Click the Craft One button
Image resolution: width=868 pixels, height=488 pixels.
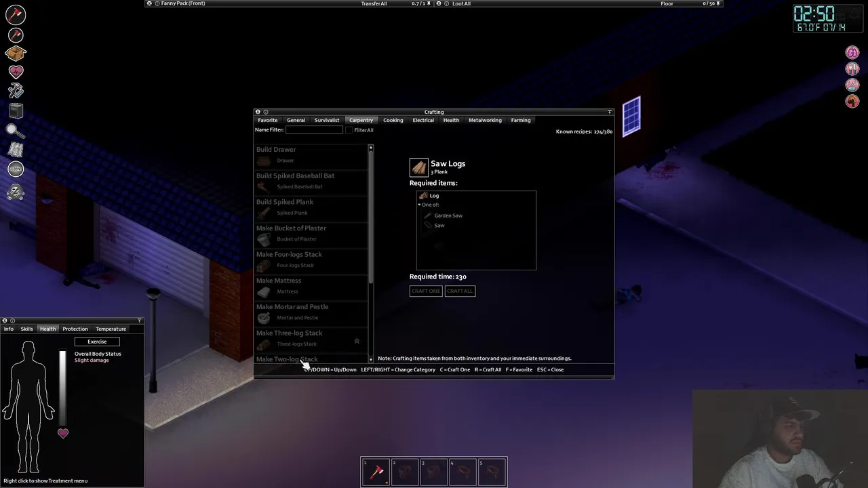click(x=426, y=291)
